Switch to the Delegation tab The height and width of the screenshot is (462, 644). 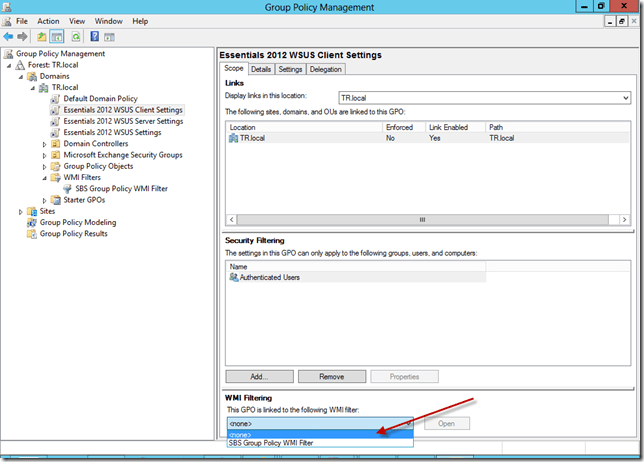pyautogui.click(x=326, y=69)
